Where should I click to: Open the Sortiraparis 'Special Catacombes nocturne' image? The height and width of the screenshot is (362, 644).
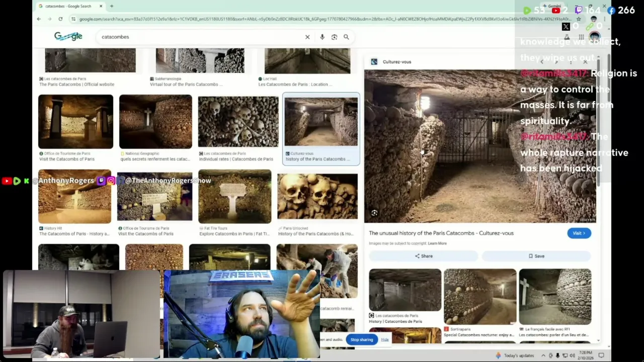click(480, 297)
